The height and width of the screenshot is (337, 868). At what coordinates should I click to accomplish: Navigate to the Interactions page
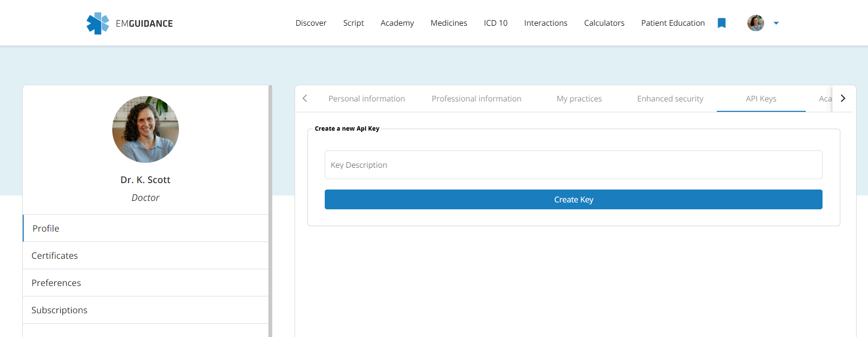tap(545, 23)
